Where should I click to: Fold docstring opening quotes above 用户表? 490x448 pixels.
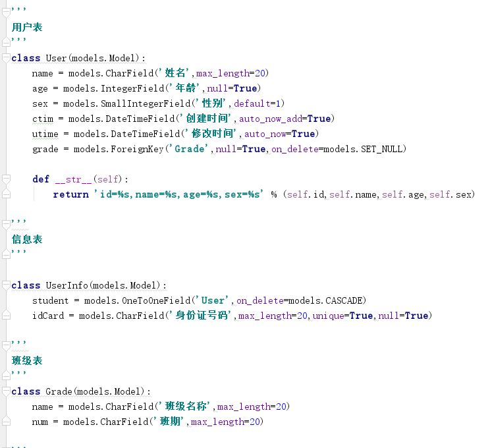click(x=6, y=13)
